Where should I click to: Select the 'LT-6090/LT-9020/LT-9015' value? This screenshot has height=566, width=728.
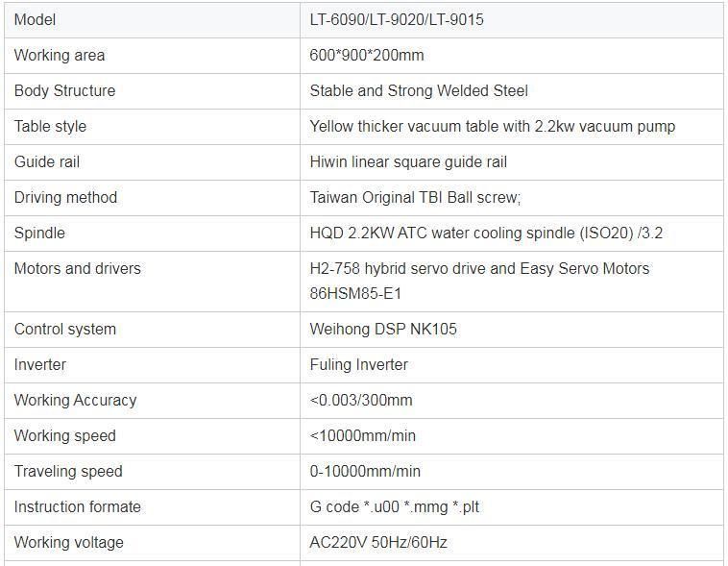pos(397,19)
